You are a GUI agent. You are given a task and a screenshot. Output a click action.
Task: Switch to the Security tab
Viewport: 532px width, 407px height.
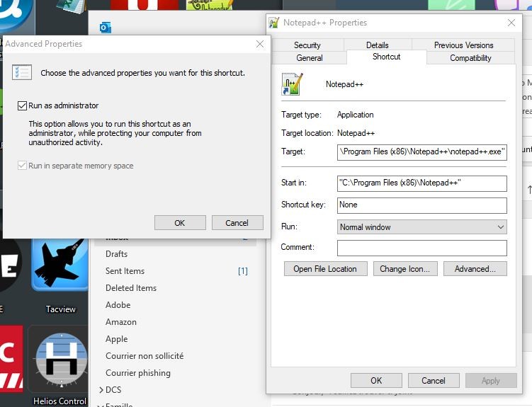coord(307,45)
